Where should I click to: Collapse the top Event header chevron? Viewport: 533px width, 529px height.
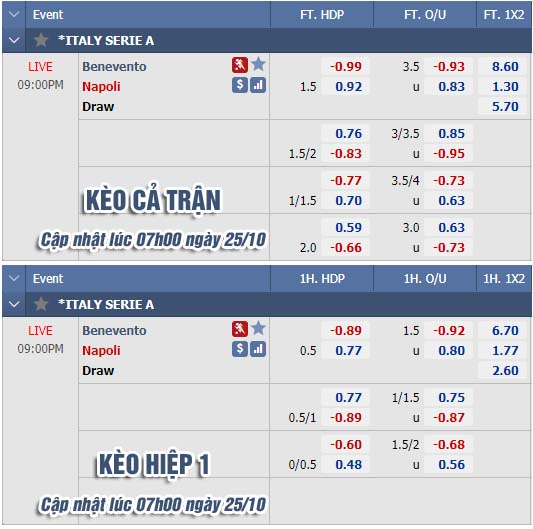click(14, 14)
